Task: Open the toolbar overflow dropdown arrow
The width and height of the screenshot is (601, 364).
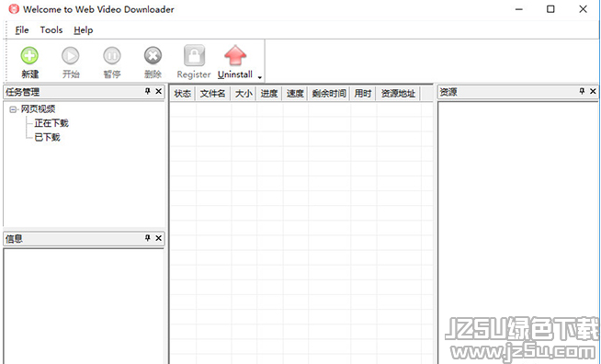Action: point(260,77)
